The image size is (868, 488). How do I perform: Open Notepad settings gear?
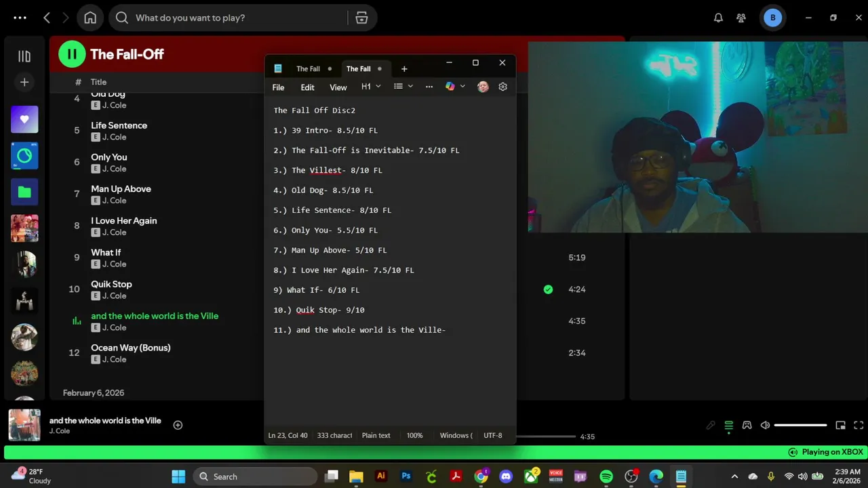(x=502, y=87)
